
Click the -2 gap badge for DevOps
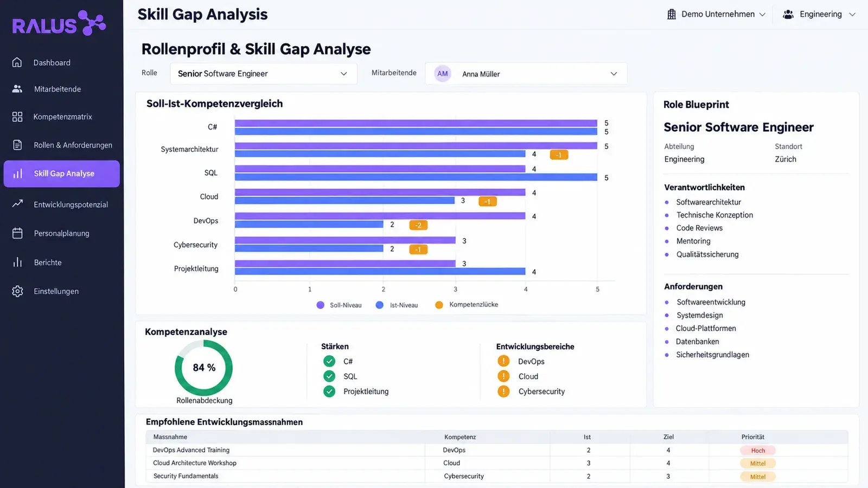[418, 225]
